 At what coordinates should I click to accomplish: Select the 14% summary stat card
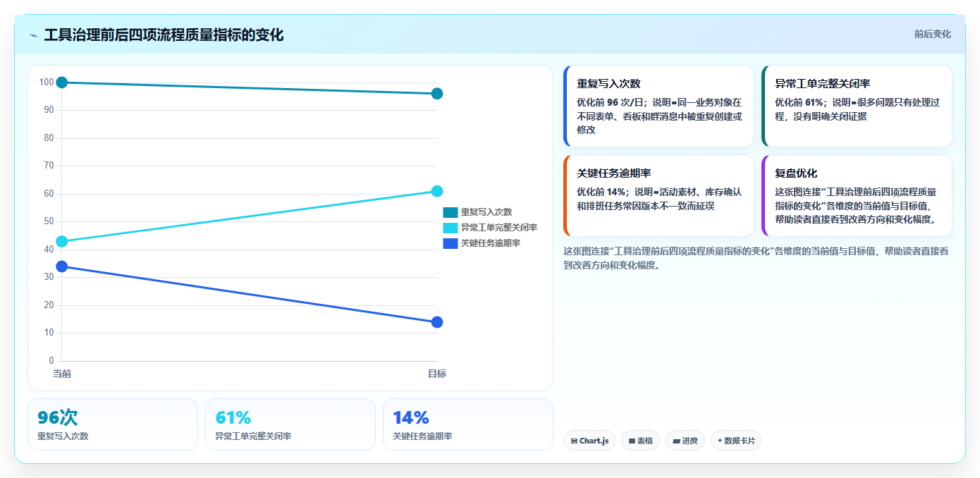pos(468,424)
